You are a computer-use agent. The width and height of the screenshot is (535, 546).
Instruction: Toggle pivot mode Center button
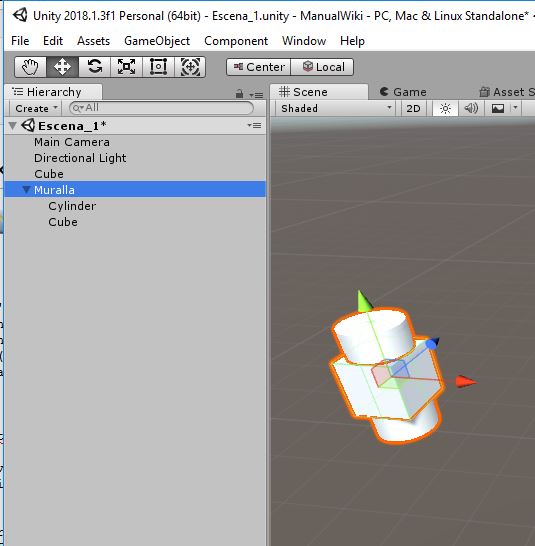258,67
